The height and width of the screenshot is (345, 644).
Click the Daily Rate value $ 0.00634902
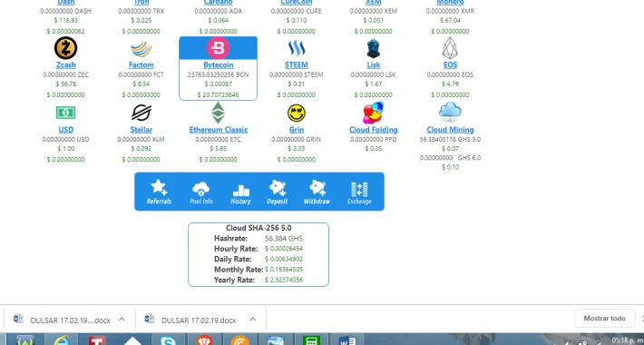pos(284,259)
